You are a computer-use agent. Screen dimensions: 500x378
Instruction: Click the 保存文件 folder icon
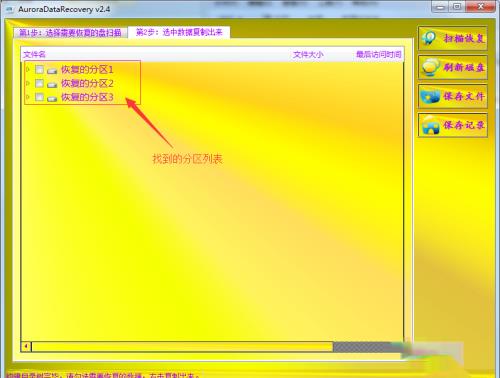(430, 96)
